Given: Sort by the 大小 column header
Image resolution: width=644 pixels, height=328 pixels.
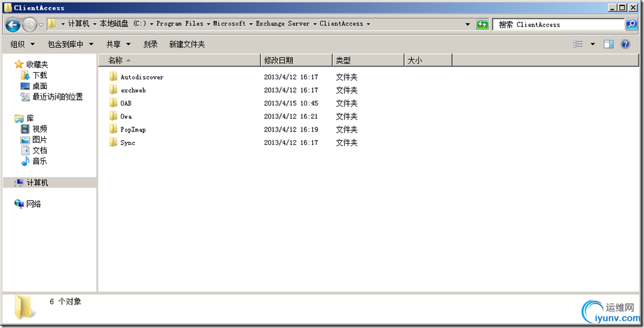Looking at the screenshot, I should [428, 60].
